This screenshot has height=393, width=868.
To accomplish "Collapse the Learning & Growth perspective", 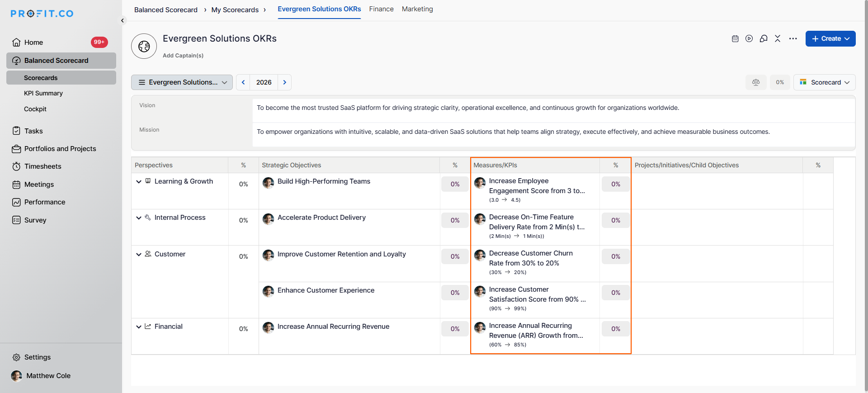I will [x=139, y=182].
